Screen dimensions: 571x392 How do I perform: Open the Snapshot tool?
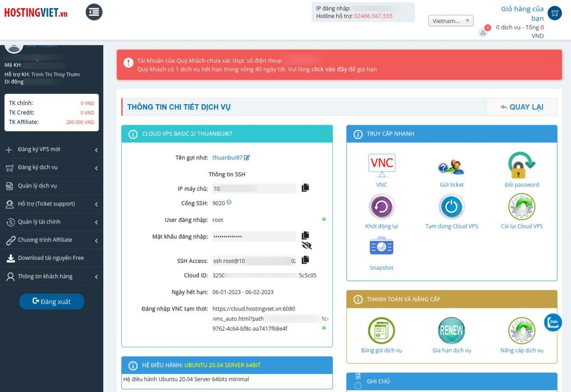pyautogui.click(x=381, y=247)
